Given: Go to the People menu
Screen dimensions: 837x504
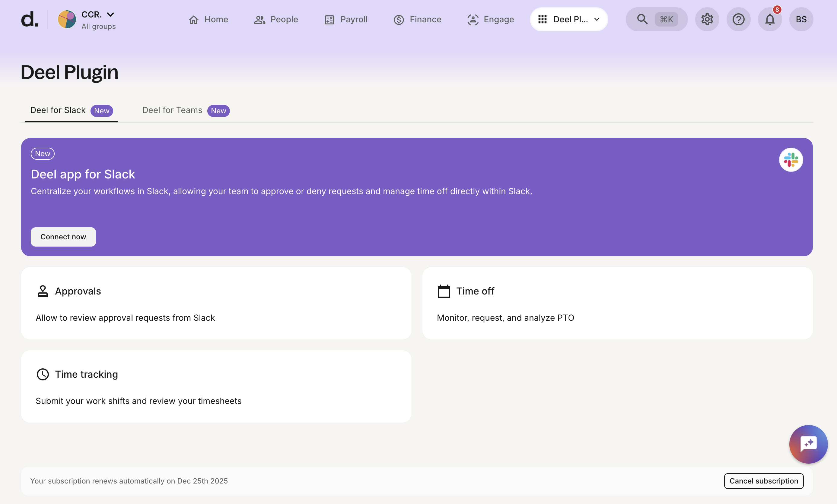Looking at the screenshot, I should [276, 19].
